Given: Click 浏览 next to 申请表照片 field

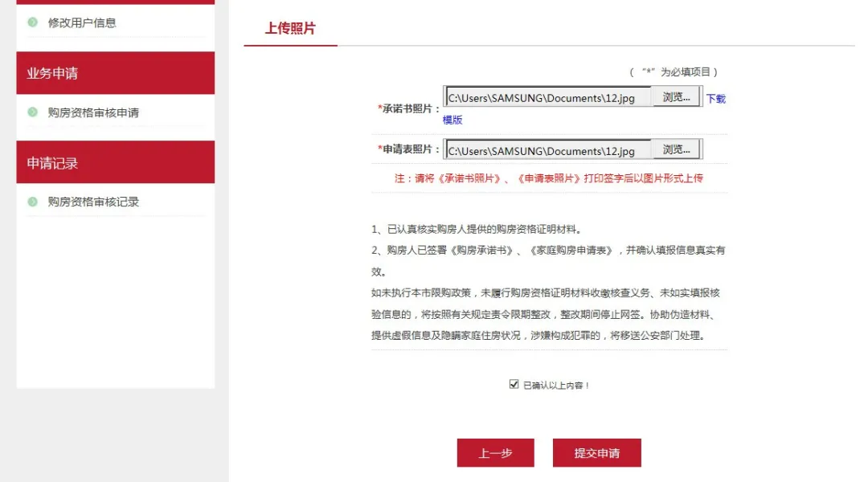Looking at the screenshot, I should (x=676, y=149).
